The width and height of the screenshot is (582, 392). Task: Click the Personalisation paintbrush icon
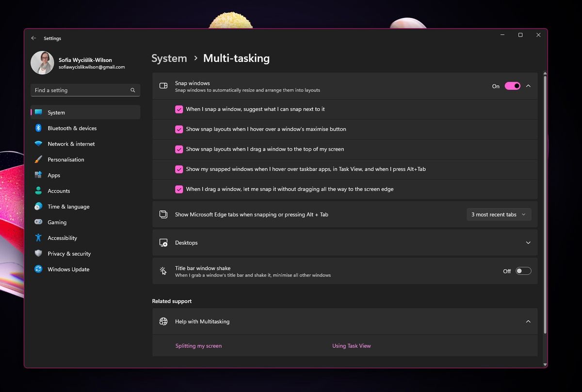click(x=38, y=159)
